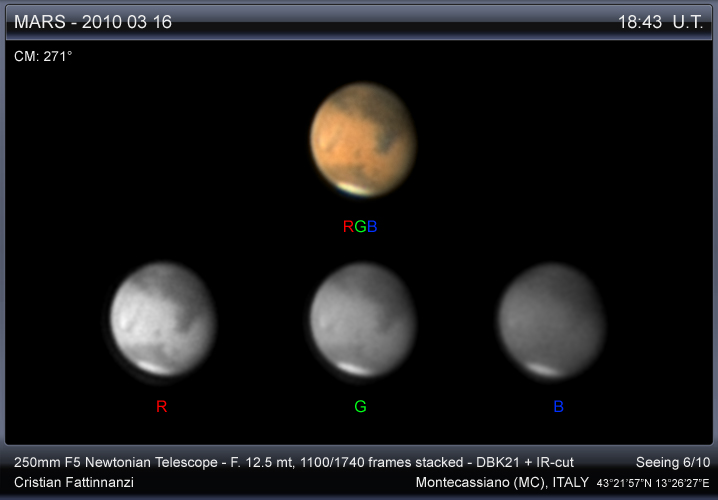Click the blue 'B' label

click(x=558, y=406)
